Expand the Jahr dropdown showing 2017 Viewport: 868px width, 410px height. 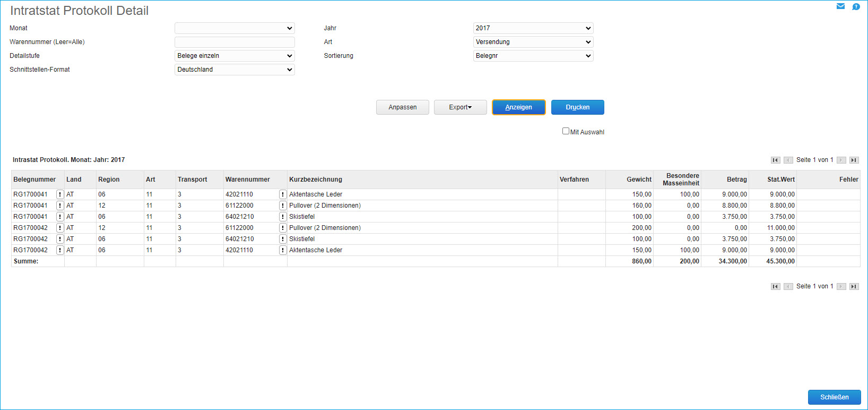pos(533,28)
